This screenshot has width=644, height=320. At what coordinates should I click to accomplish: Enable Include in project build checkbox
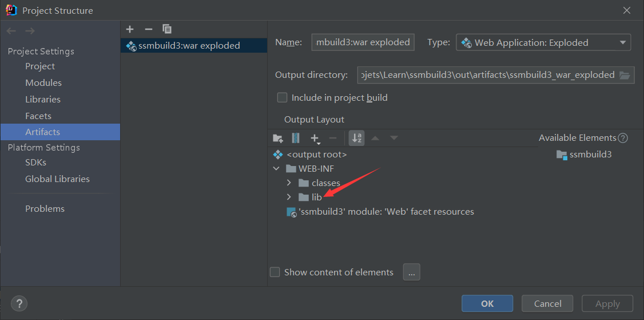click(282, 98)
